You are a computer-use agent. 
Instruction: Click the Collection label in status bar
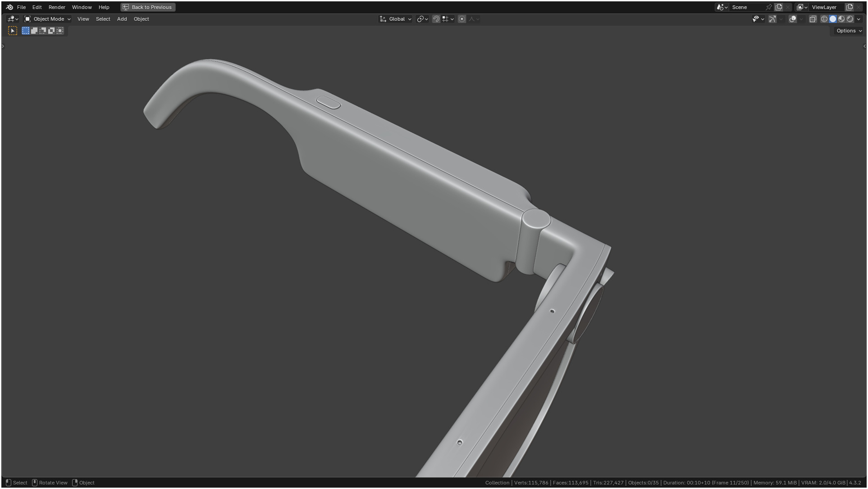coord(497,483)
